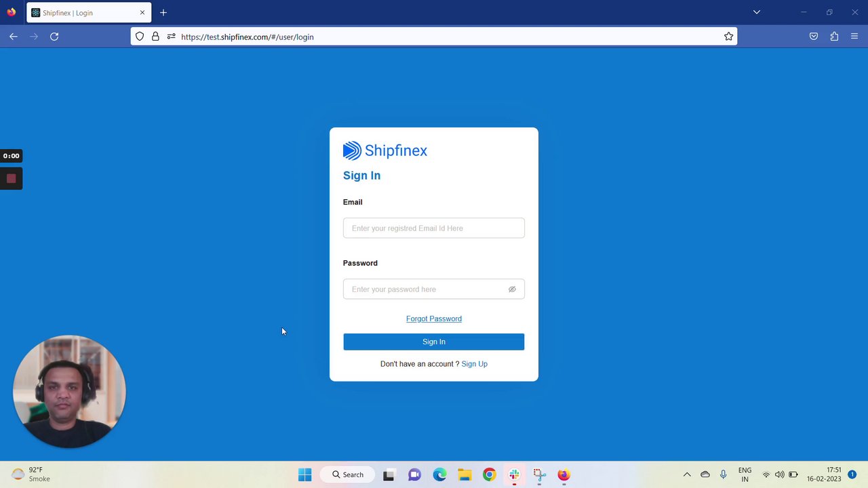
Task: Click the volume speaker tray icon
Action: pos(780,474)
